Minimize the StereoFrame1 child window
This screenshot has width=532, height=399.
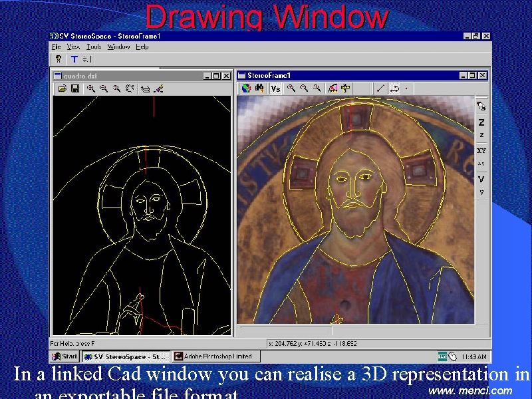point(463,75)
